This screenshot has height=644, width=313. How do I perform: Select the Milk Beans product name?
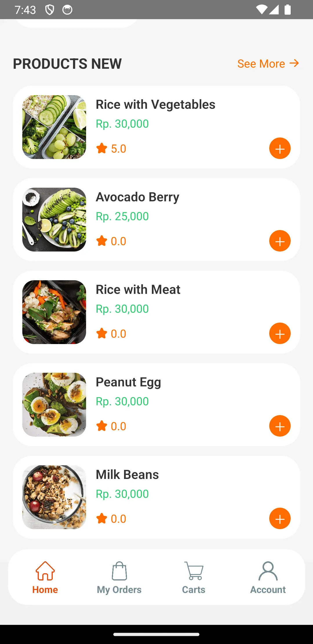(127, 475)
